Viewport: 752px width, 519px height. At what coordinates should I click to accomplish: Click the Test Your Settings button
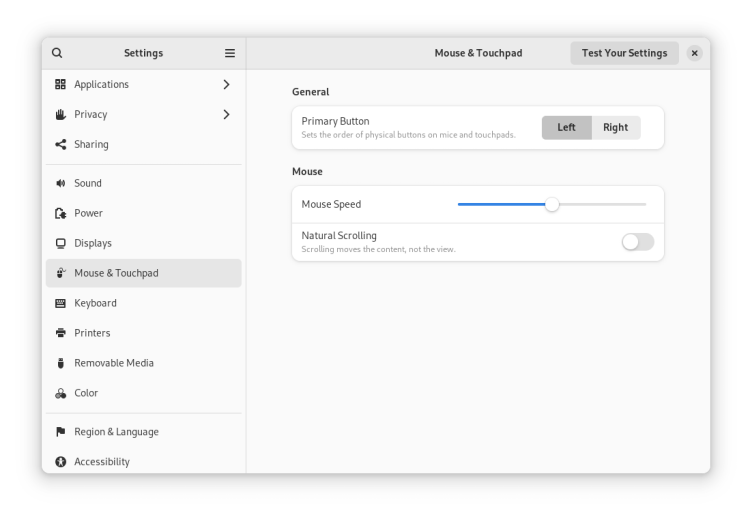pyautogui.click(x=624, y=53)
